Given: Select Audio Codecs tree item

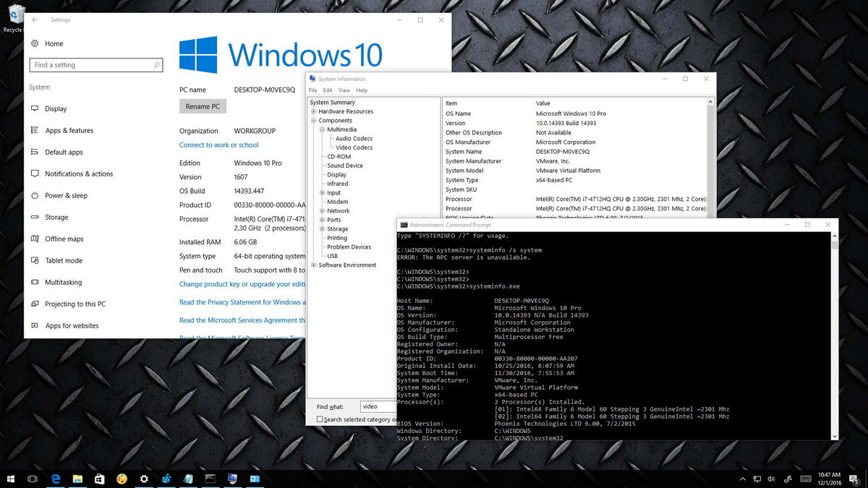Looking at the screenshot, I should pos(354,139).
